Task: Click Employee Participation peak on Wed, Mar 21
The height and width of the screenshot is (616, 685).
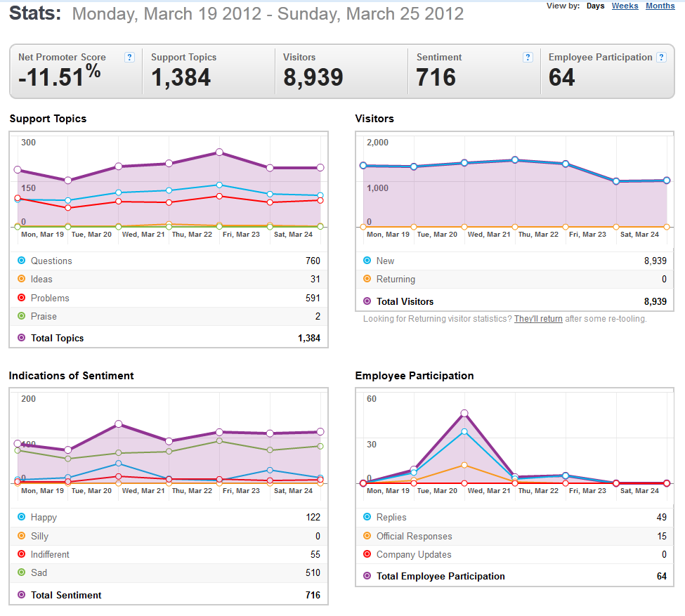Action: coord(464,413)
